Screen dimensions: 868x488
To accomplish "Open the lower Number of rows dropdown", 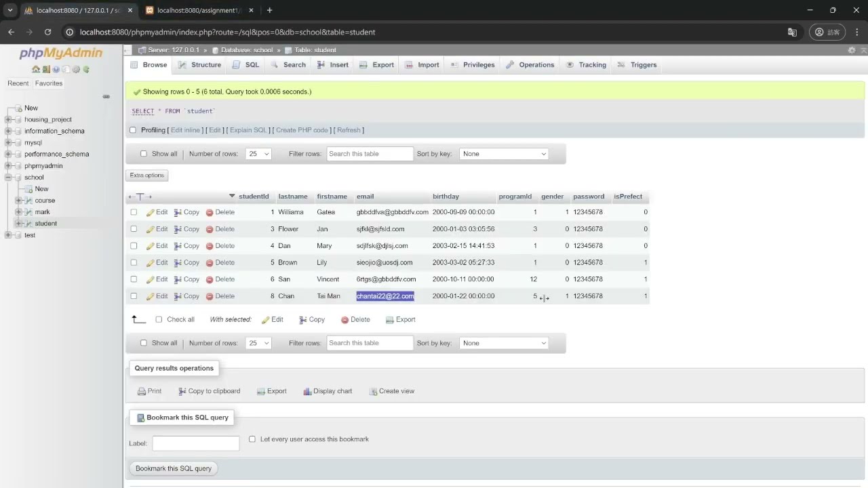I will click(x=258, y=343).
